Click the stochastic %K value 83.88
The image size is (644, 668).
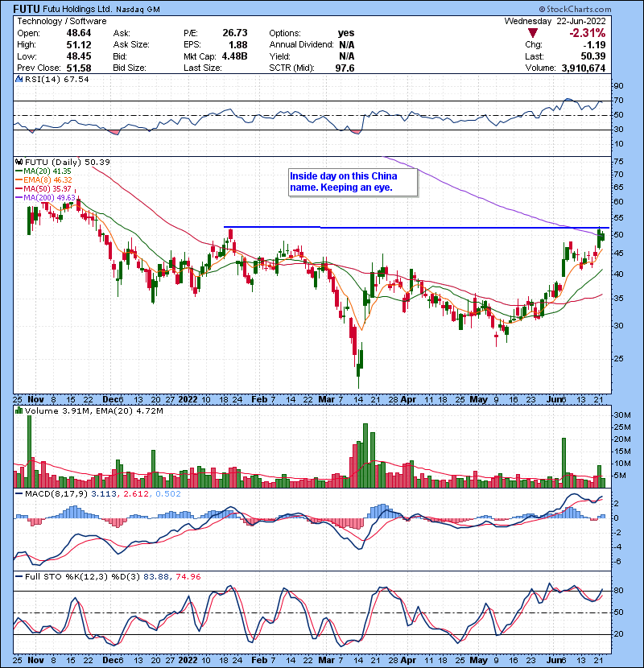click(155, 577)
